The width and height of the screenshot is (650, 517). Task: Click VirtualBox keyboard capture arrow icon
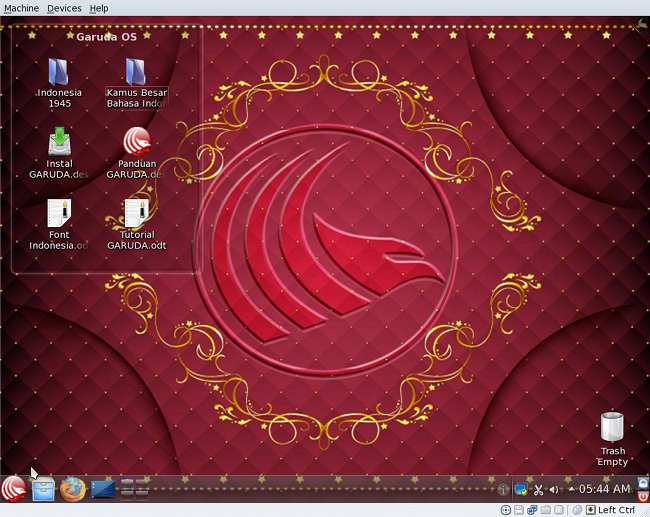tap(591, 510)
